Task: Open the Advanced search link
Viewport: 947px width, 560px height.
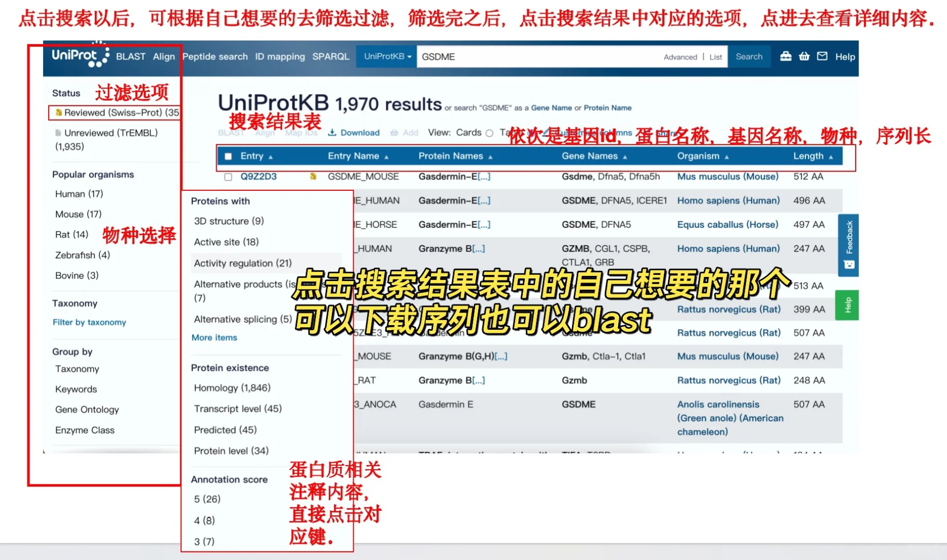Action: (680, 57)
